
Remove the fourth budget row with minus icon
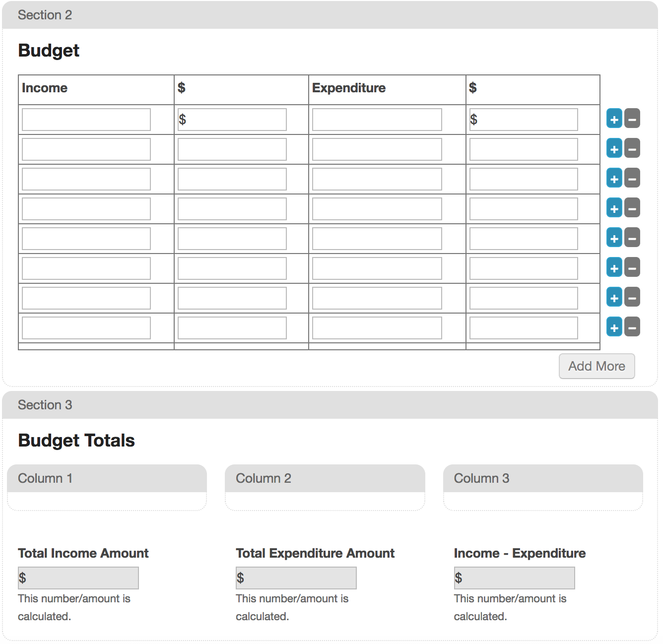click(632, 208)
